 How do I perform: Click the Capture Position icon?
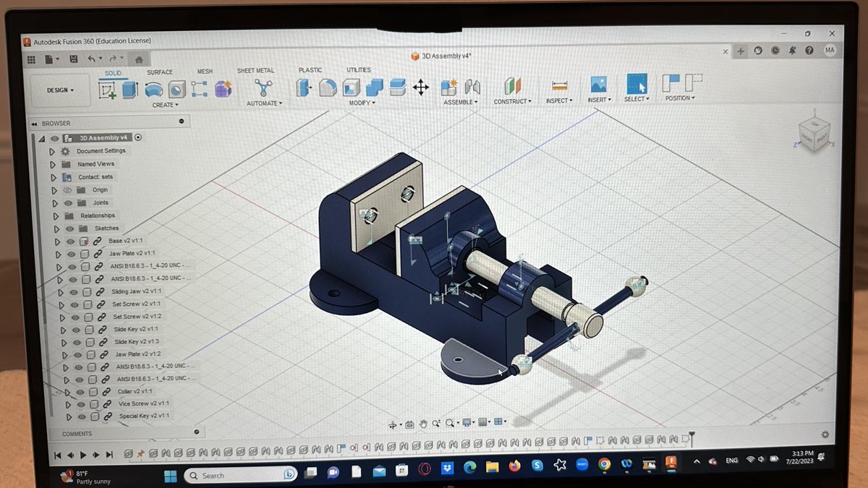point(671,83)
